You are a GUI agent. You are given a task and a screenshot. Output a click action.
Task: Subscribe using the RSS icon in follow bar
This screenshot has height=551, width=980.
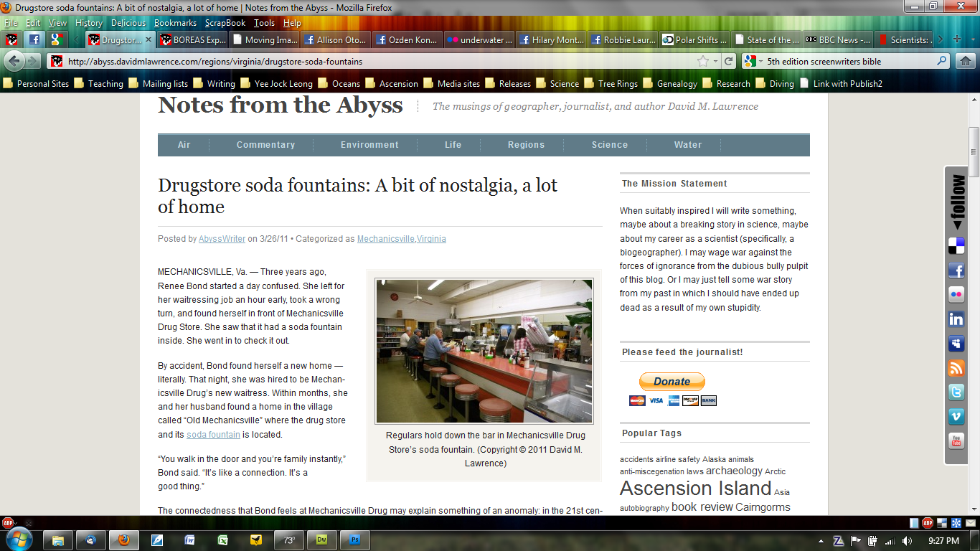coord(956,369)
